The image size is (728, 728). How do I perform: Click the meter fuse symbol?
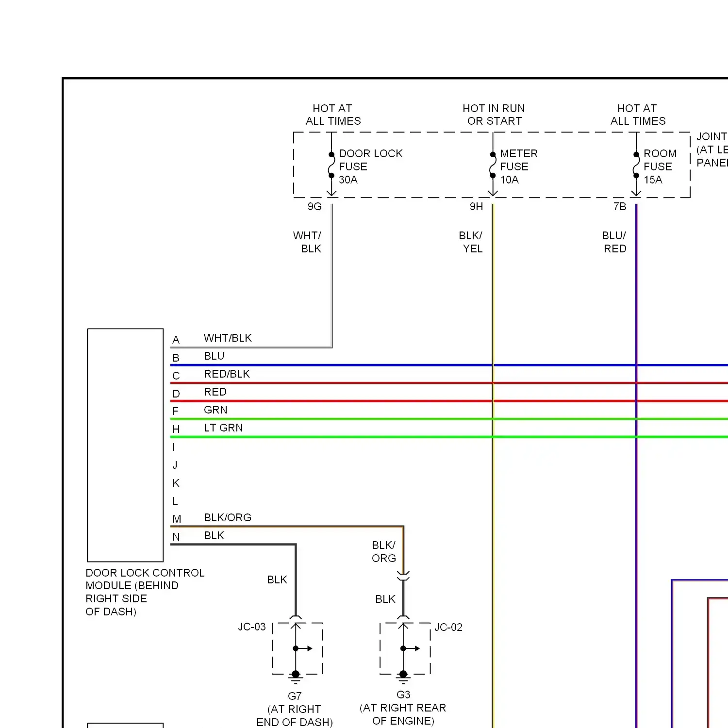[493, 165]
